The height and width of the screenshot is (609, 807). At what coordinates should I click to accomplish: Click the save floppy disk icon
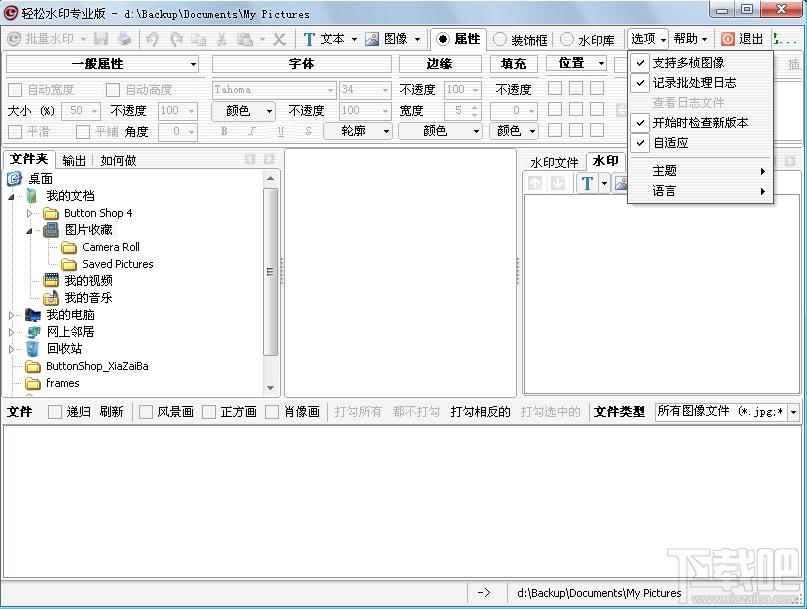pyautogui.click(x=101, y=39)
